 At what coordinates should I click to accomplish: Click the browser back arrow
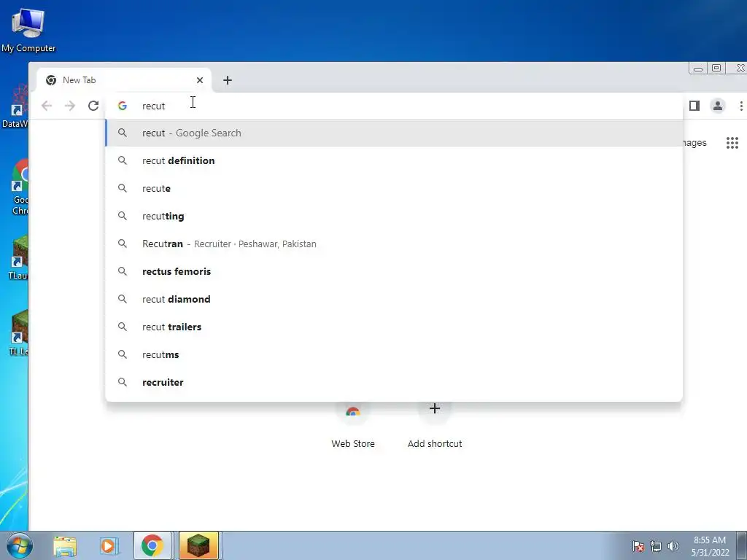pyautogui.click(x=47, y=106)
